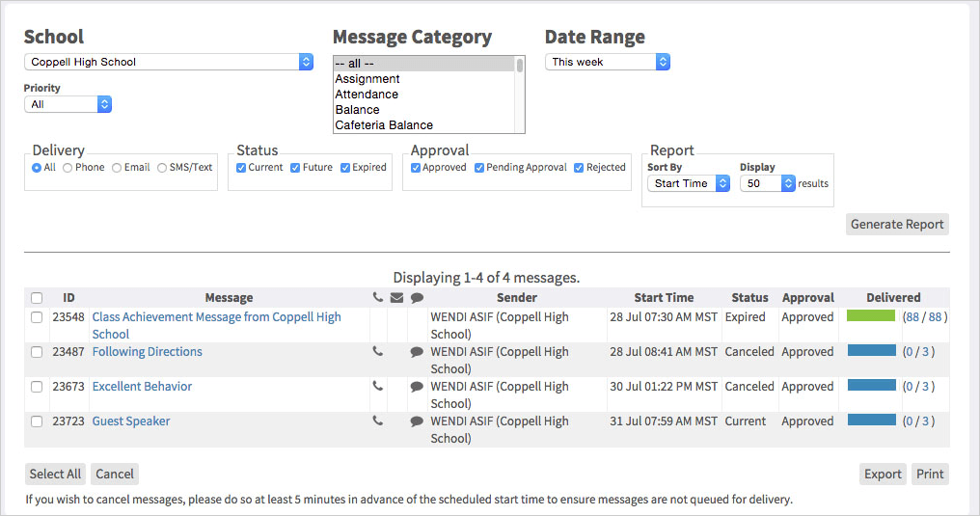Viewport: 980px width, 516px height.
Task: Open the Guest Speaker message link
Action: (x=131, y=421)
